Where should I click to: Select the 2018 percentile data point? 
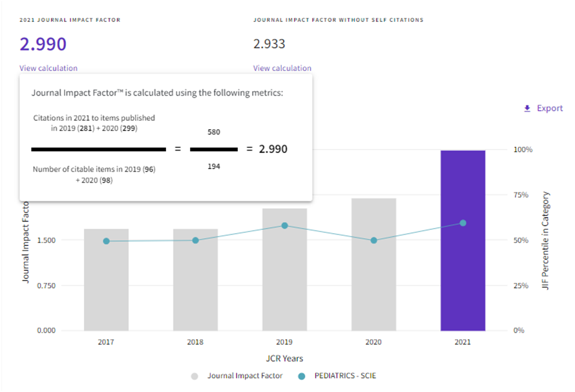195,240
